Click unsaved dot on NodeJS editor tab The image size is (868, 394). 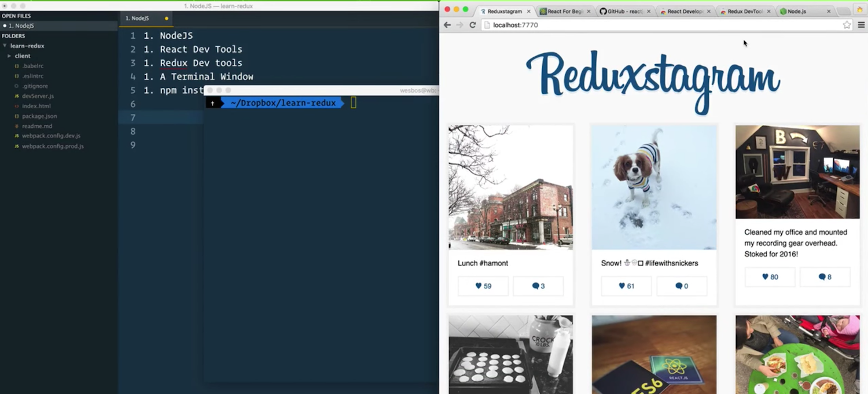tap(167, 19)
